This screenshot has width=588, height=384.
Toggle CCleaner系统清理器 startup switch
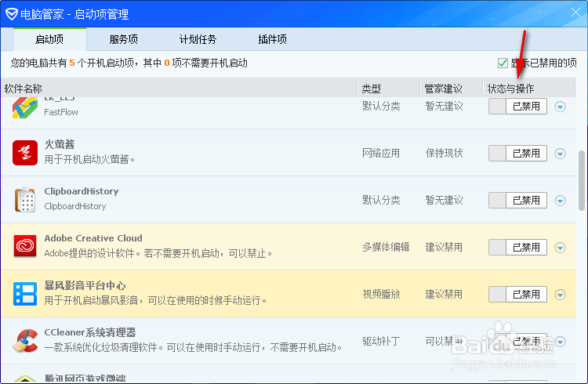coord(517,341)
